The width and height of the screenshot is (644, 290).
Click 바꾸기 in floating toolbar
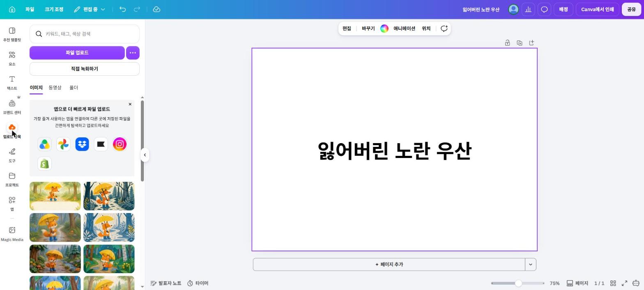point(368,28)
